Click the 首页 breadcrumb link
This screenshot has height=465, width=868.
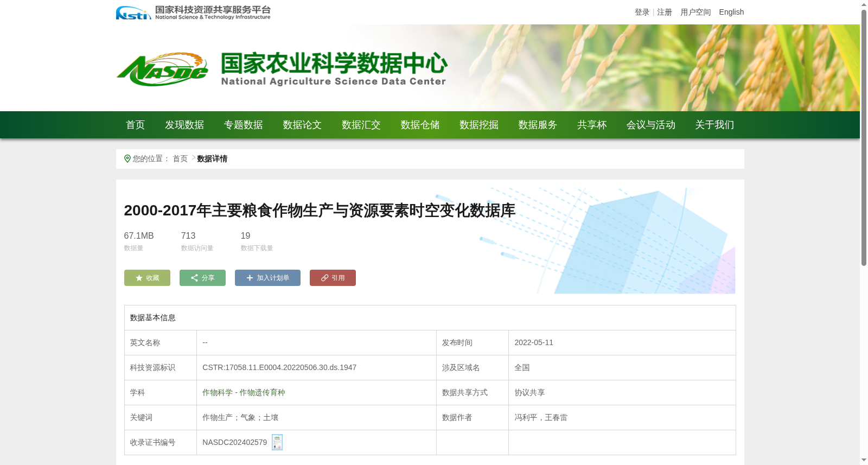point(180,158)
